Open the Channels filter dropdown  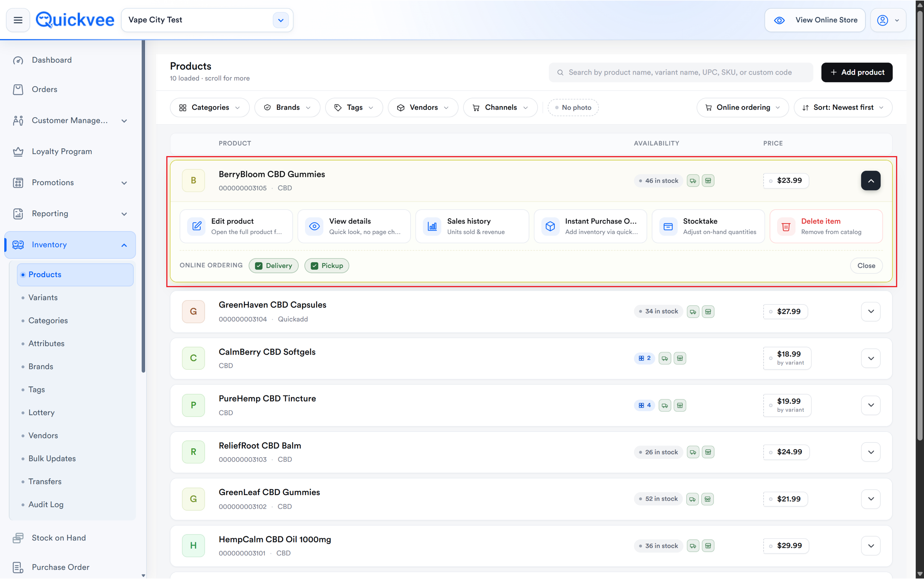pyautogui.click(x=500, y=108)
